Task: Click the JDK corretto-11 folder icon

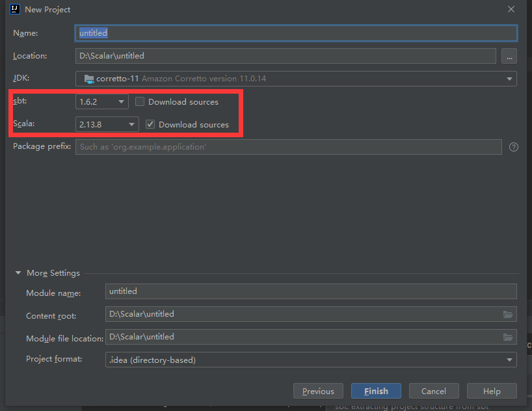Action: [89, 79]
